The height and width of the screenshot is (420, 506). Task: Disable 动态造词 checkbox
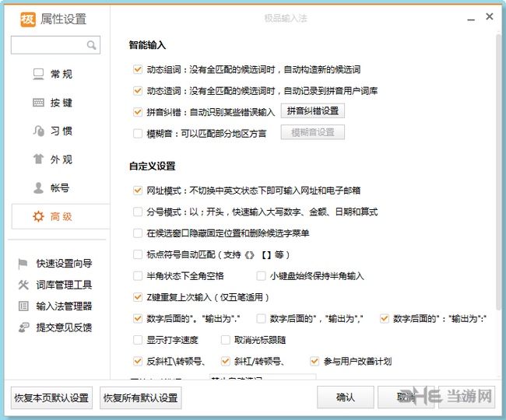(138, 91)
